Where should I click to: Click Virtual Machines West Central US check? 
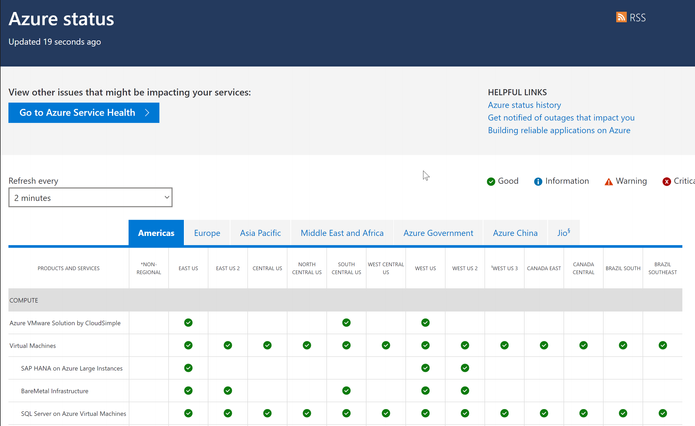386,345
